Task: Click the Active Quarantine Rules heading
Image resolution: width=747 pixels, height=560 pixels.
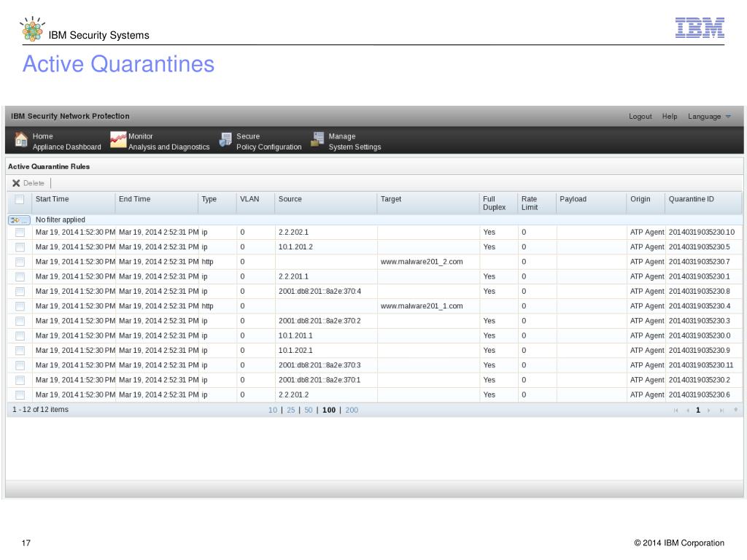Action: click(49, 167)
